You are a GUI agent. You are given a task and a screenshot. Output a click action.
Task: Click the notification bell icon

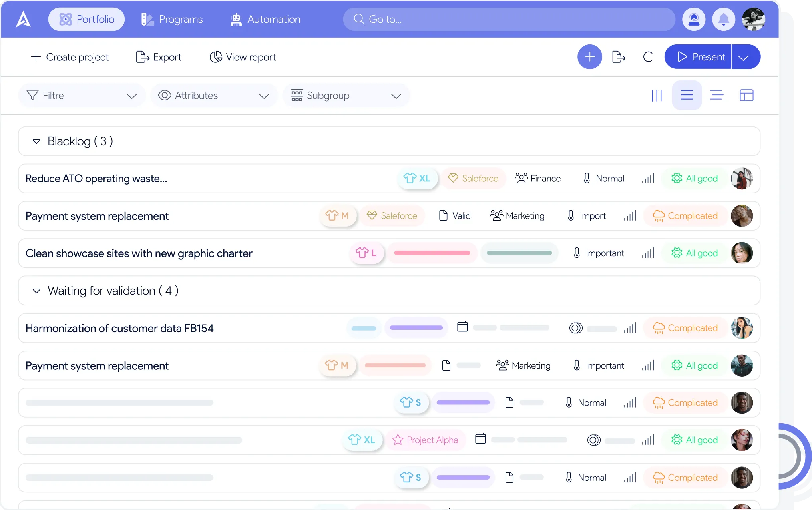[723, 19]
